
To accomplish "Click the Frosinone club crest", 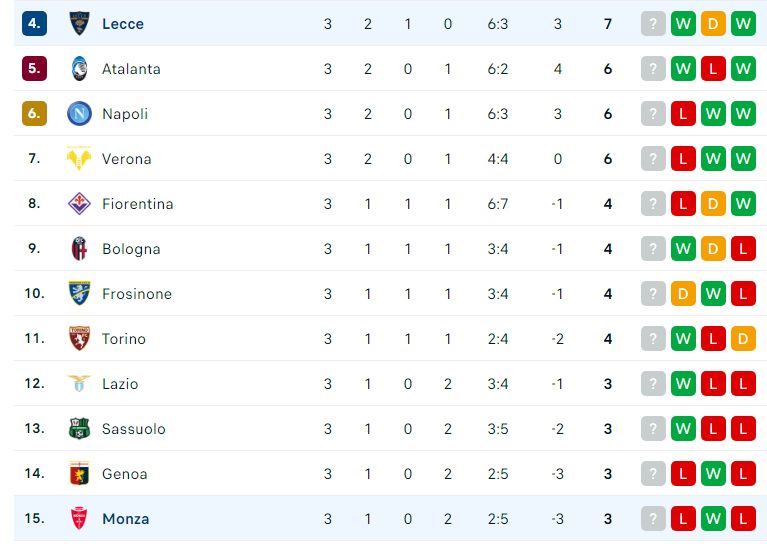I will tap(79, 294).
